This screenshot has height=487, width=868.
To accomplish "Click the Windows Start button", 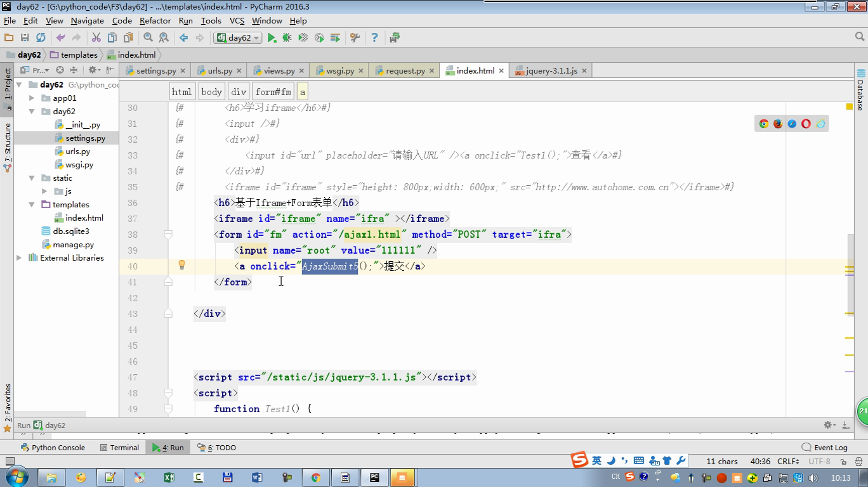I will click(16, 477).
